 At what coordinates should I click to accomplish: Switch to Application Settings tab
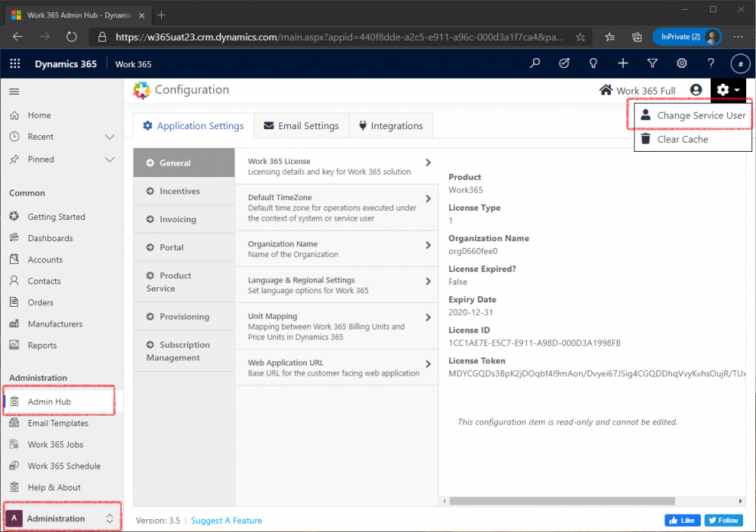tap(193, 125)
